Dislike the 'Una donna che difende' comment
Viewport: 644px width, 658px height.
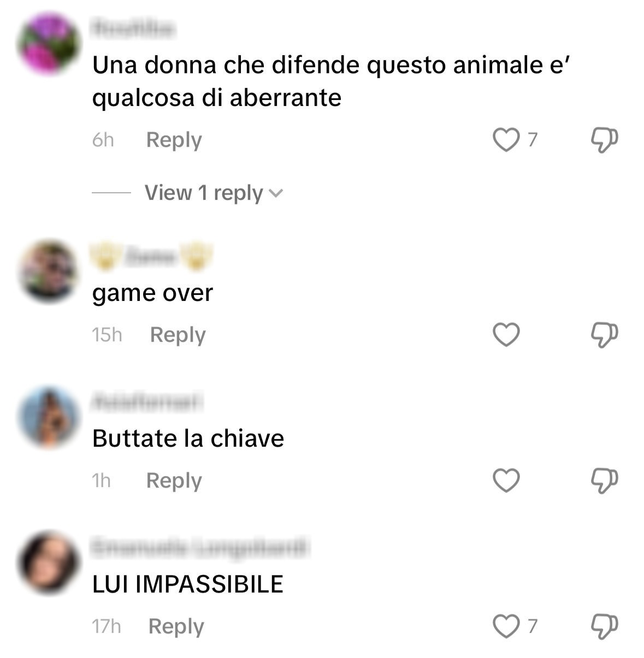coord(604,140)
